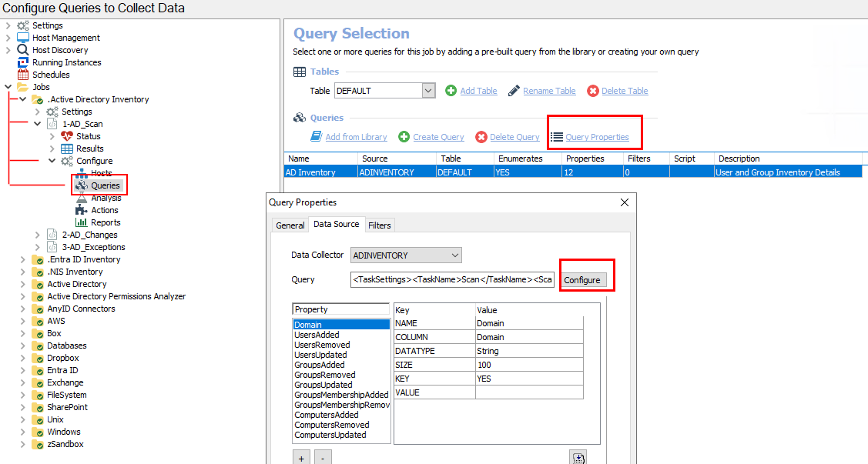Click the Delete Query red X icon
Screen dimensions: 868x464
[x=481, y=137]
